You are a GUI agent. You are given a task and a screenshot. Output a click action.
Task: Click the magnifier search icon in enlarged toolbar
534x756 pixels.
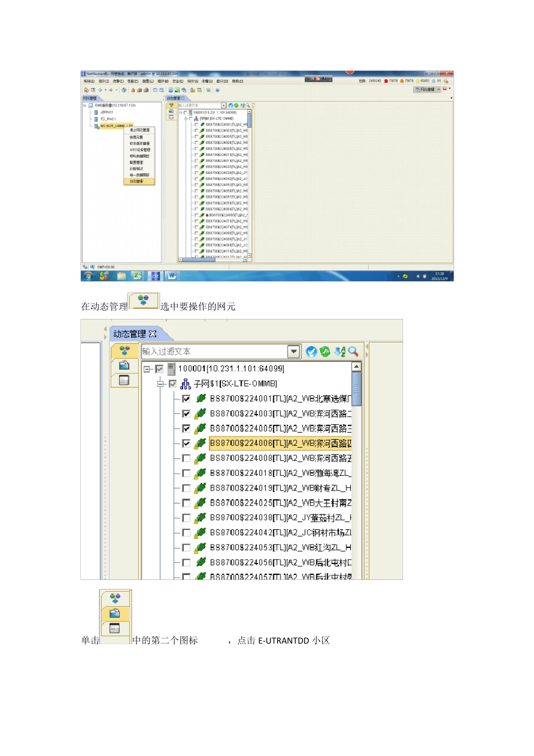click(x=353, y=352)
